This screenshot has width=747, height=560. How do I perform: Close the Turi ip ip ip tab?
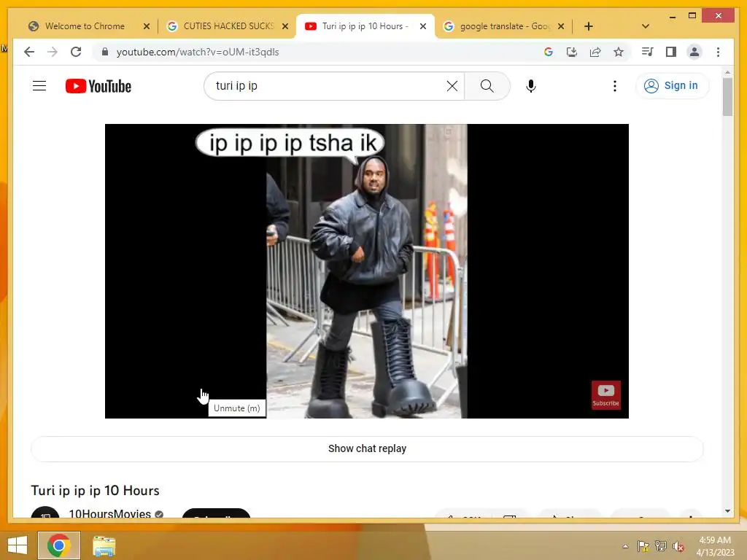coord(423,26)
